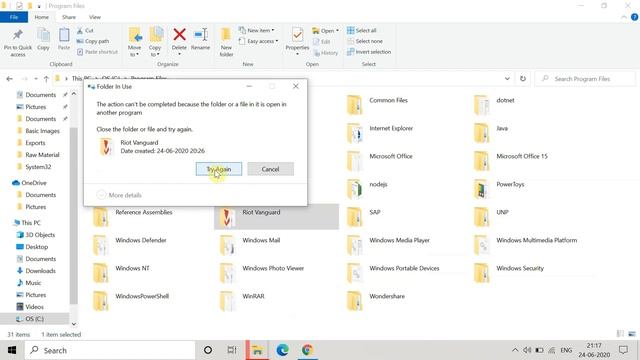
Task: Select OS (C:) drive in navigation pane
Action: pos(35,319)
